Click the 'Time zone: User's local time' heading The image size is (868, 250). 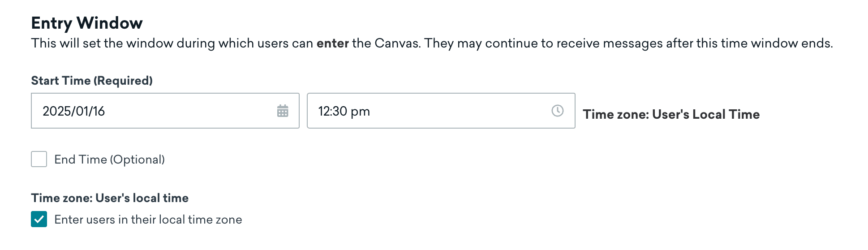110,198
